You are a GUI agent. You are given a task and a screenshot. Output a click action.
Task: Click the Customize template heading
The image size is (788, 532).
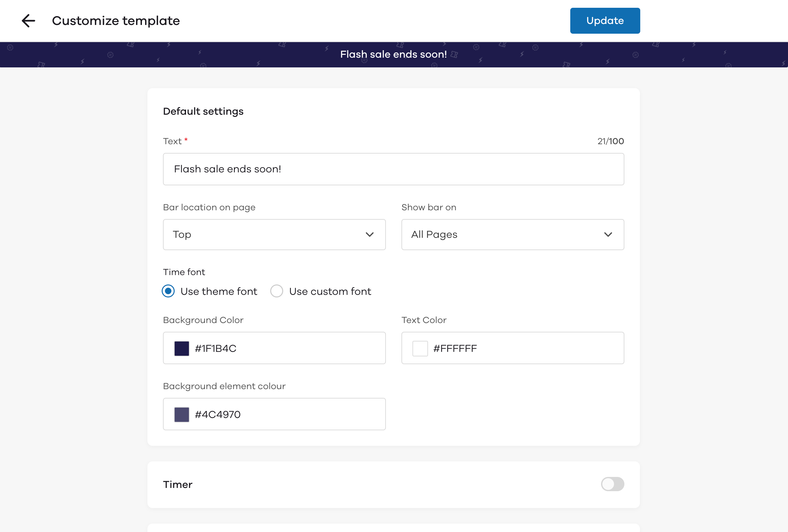116,21
